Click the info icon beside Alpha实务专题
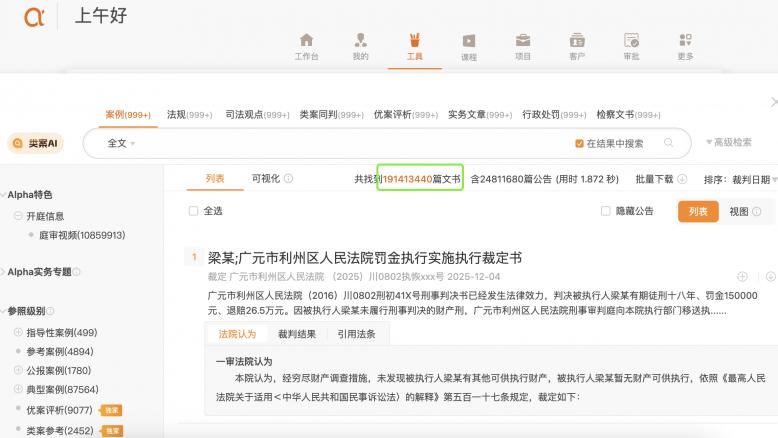778x438 pixels. click(x=76, y=272)
